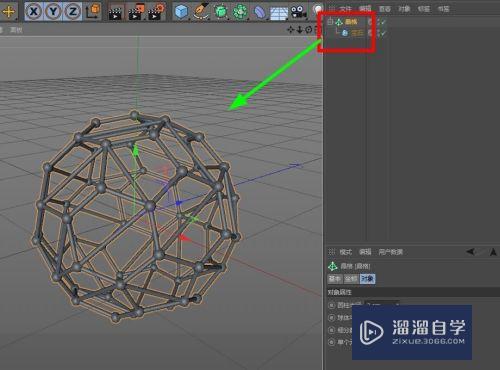Open 查看 menu in object manager

(x=385, y=9)
